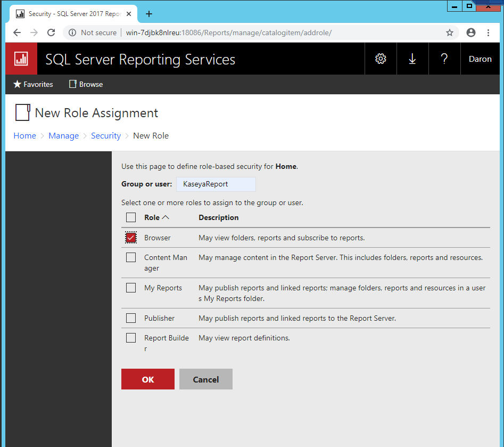The width and height of the screenshot is (504, 447).
Task: Click 'May view report definitions.' description
Action: pos(244,338)
